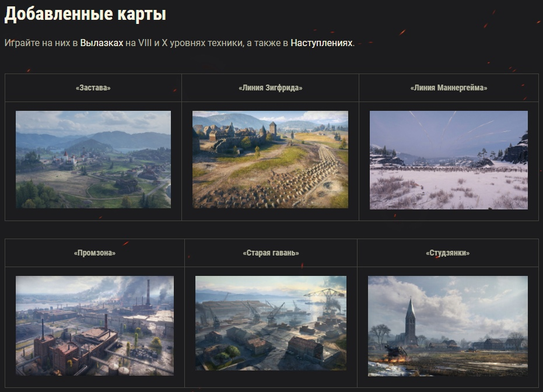
Task: Open the «Старая гавань» harbor map image
Action: 271,324
